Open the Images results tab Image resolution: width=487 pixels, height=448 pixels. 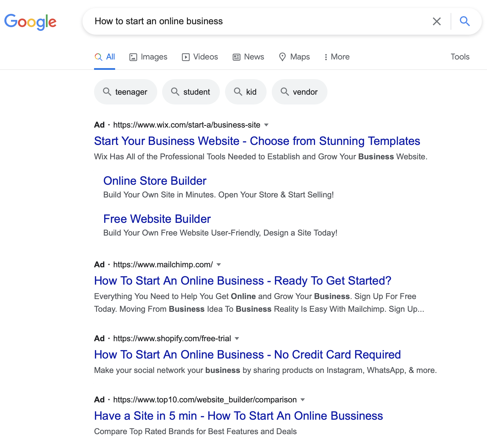[148, 57]
